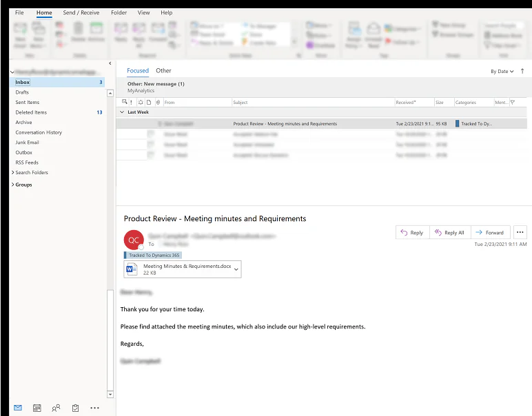532x416 pixels.
Task: Select the Inbox folder
Action: 58,82
